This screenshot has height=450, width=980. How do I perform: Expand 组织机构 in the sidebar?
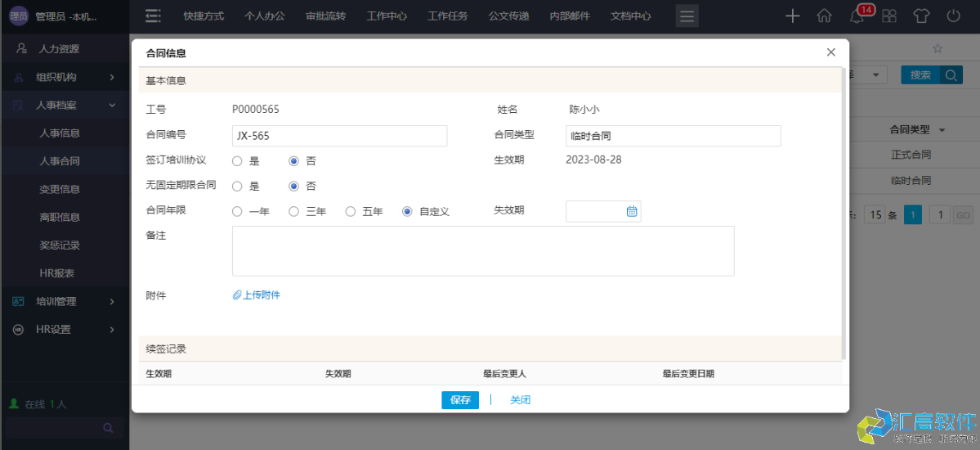tap(64, 77)
